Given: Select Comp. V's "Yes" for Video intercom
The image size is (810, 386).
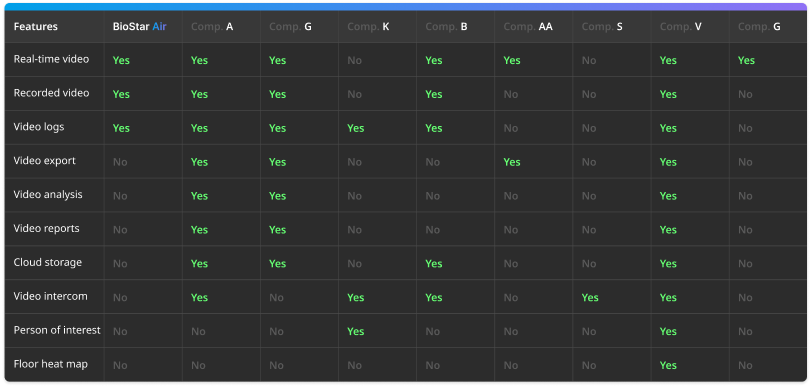Looking at the screenshot, I should pos(668,298).
